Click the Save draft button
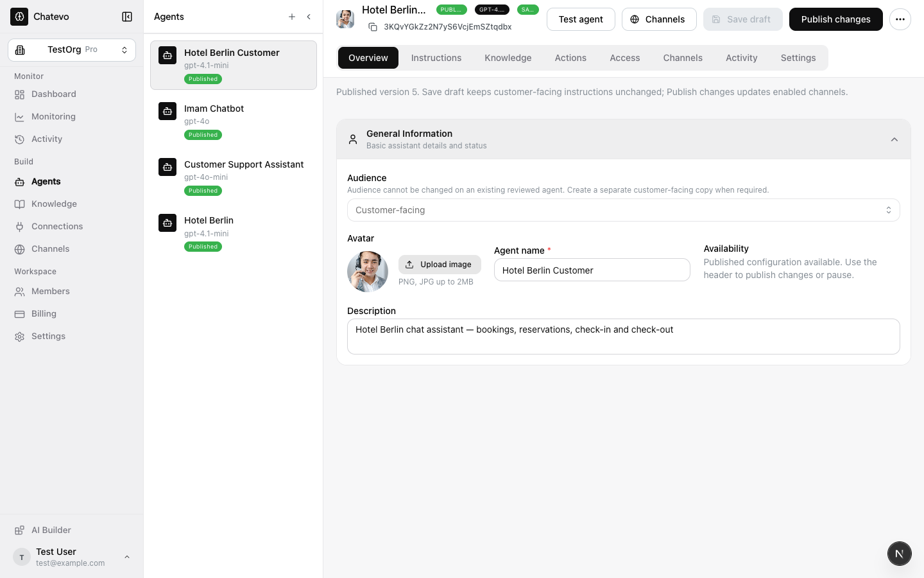 743,19
